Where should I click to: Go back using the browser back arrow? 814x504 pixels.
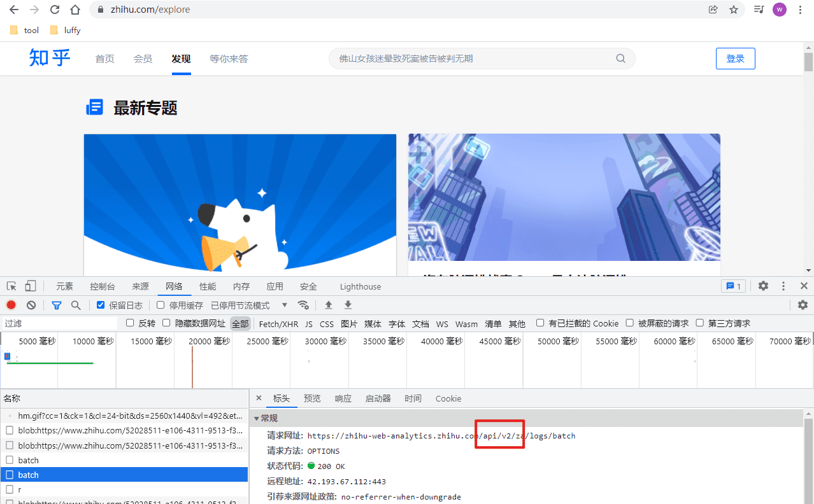click(14, 10)
